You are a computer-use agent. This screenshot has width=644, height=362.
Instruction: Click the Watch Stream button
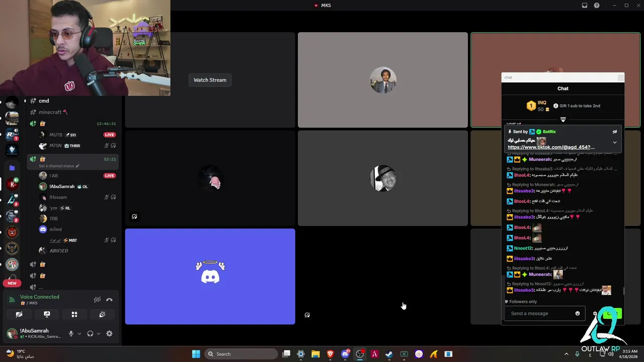click(210, 80)
